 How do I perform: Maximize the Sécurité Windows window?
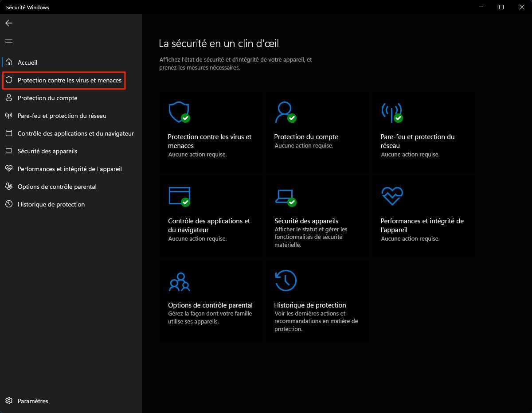[501, 7]
